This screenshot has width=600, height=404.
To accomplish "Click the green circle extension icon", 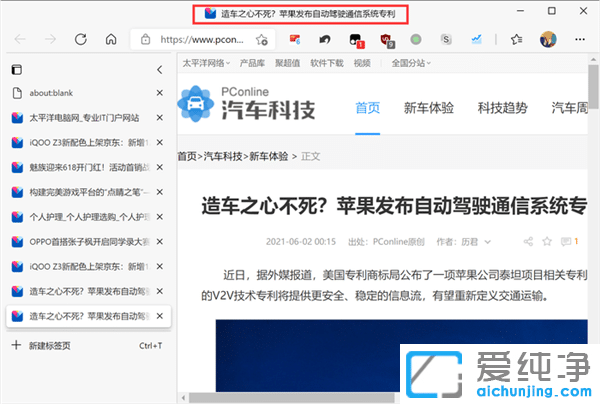I will click(416, 39).
